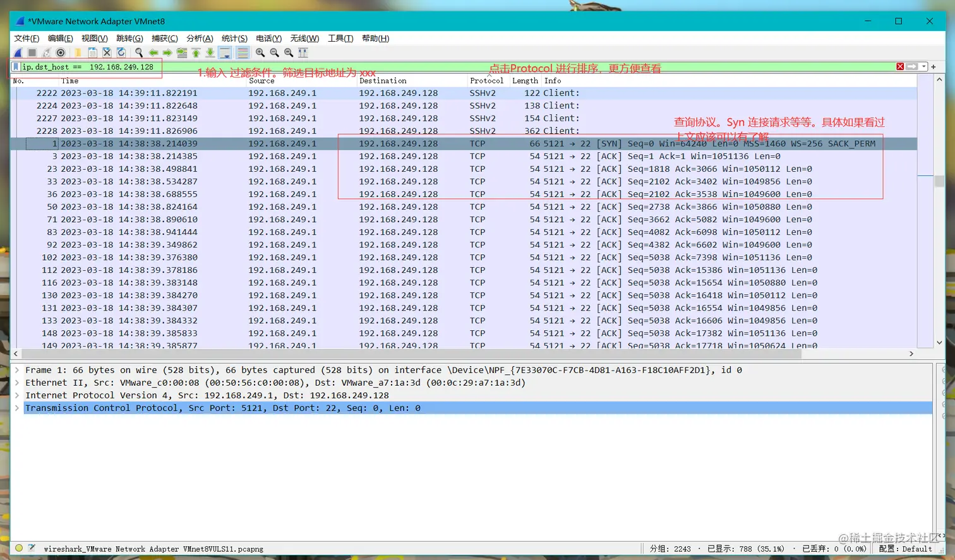Open the 电话(Y) menu
955x560 pixels.
click(269, 39)
